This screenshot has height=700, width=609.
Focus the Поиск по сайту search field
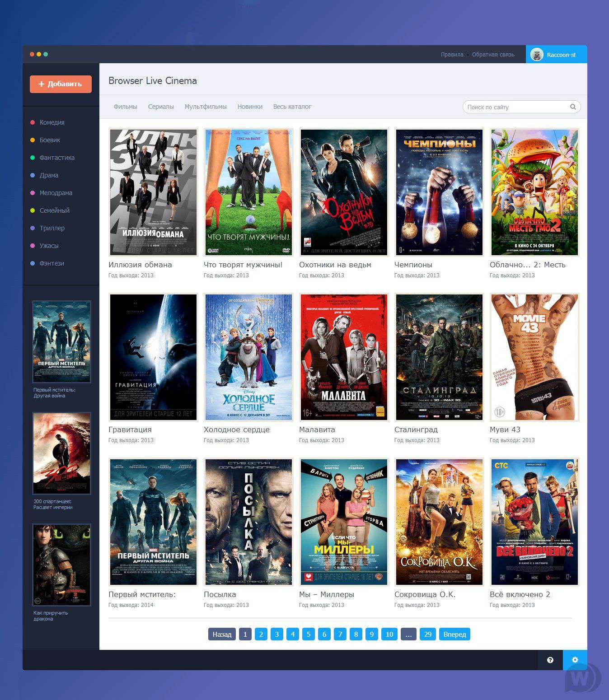[521, 107]
